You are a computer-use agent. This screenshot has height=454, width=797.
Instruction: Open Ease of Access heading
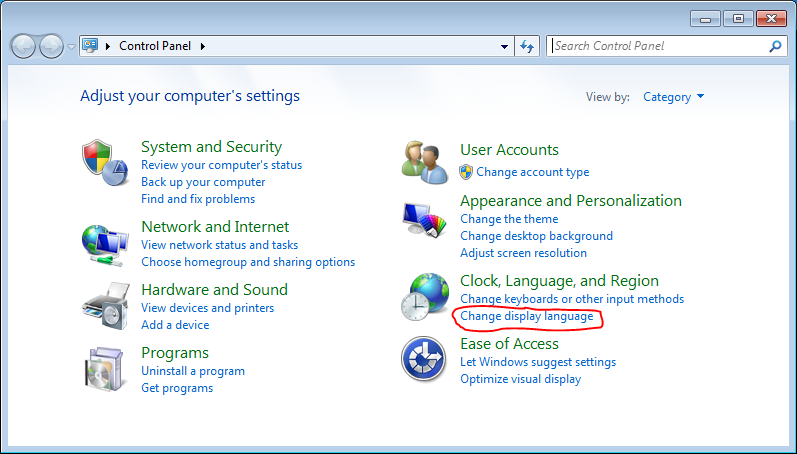pyautogui.click(x=509, y=344)
